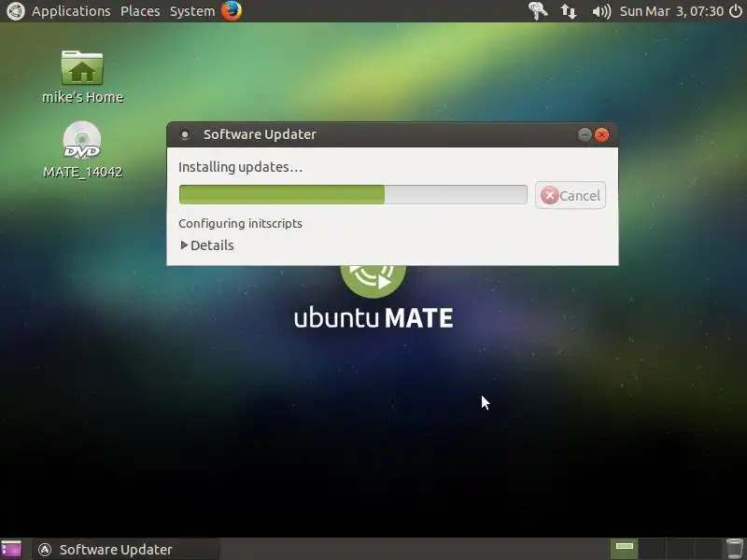Select Software Updater in the taskbar
This screenshot has width=747, height=560.
[x=126, y=549]
